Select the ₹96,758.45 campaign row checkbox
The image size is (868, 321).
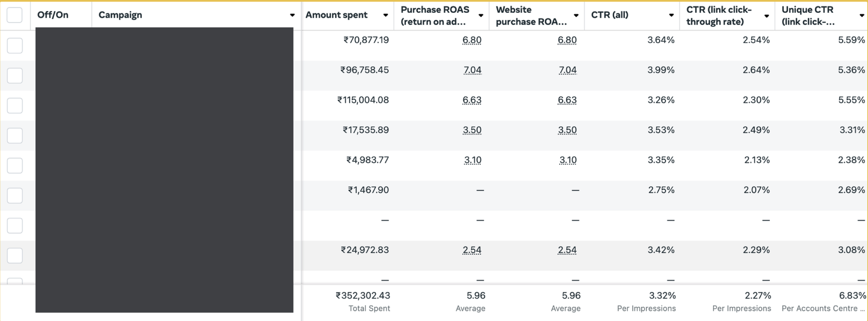(x=15, y=75)
